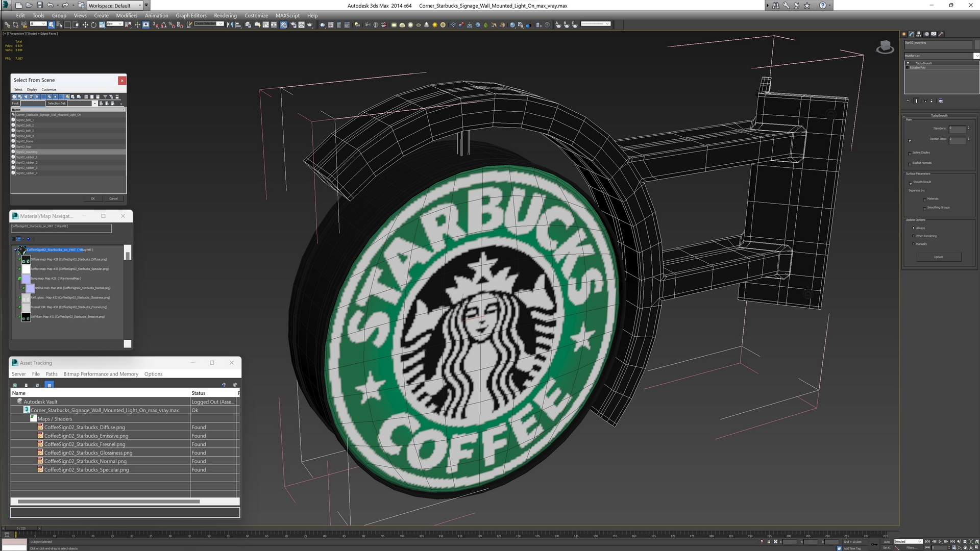Open the Hierarchy command panel tab

[919, 34]
